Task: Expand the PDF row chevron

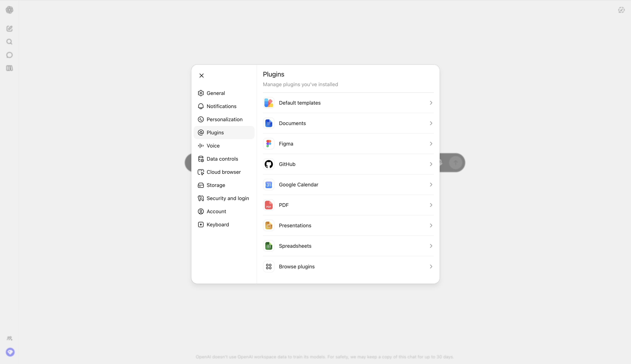Action: point(431,205)
